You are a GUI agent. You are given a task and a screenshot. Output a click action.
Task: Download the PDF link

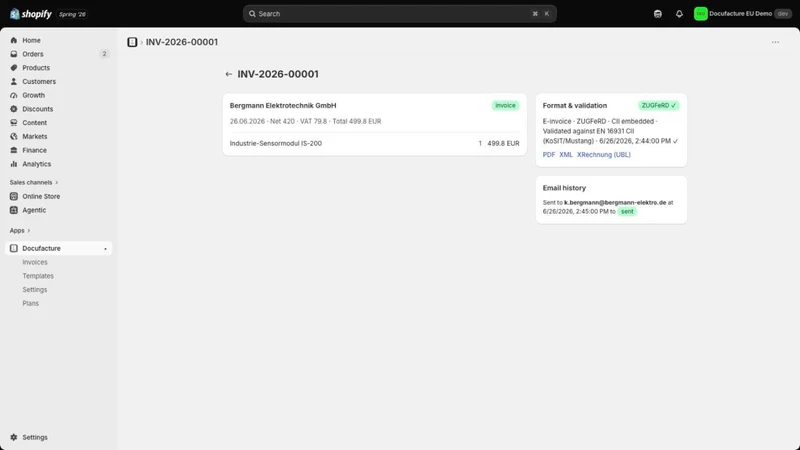[x=549, y=155]
